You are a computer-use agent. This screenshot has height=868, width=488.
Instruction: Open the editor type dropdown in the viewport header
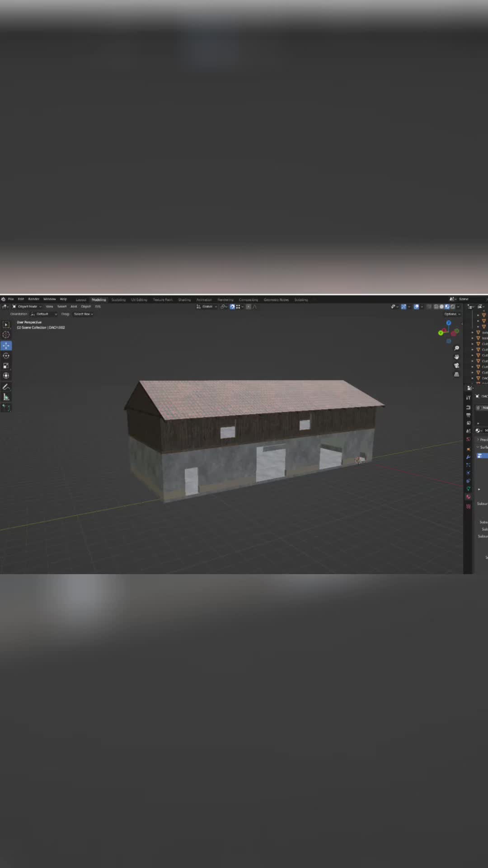(x=5, y=307)
